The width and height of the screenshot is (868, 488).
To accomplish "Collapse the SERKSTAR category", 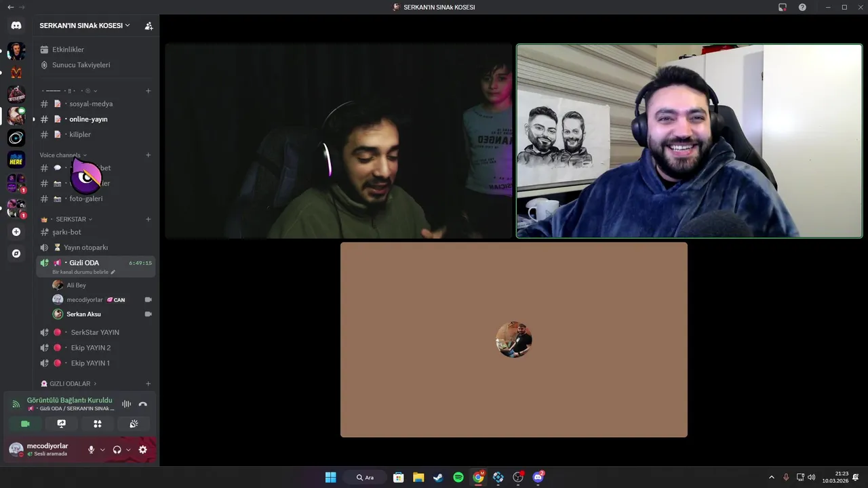I will click(71, 219).
